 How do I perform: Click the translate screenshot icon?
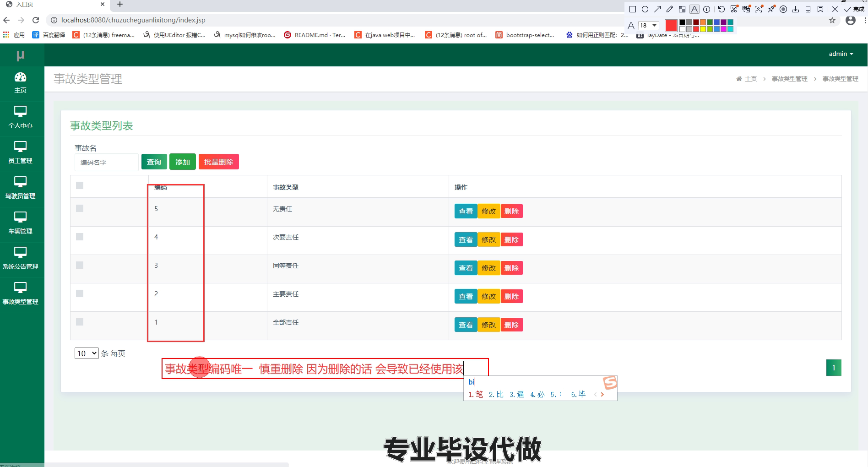746,9
